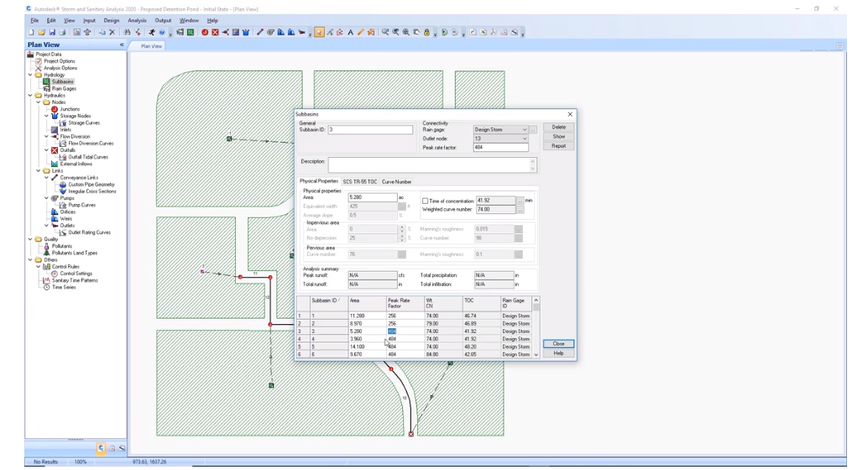The image size is (868, 470).
Task: Click the Subbasin ID input field
Action: [370, 129]
